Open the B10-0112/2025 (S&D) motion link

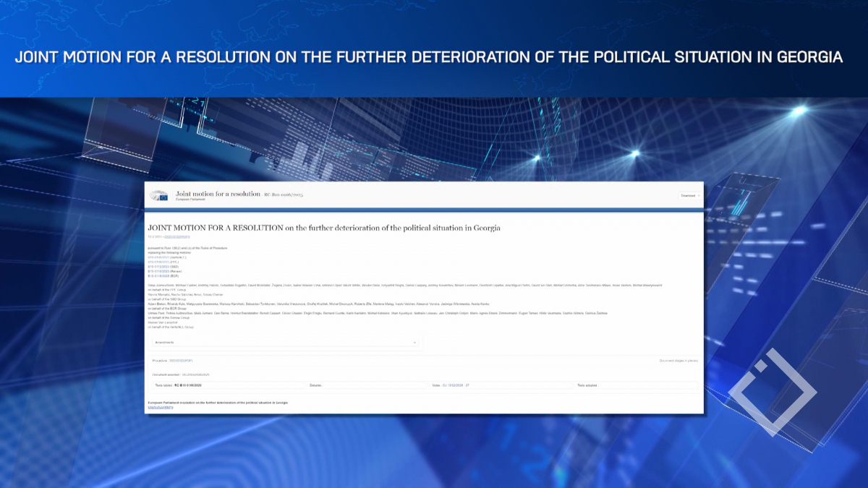(158, 266)
